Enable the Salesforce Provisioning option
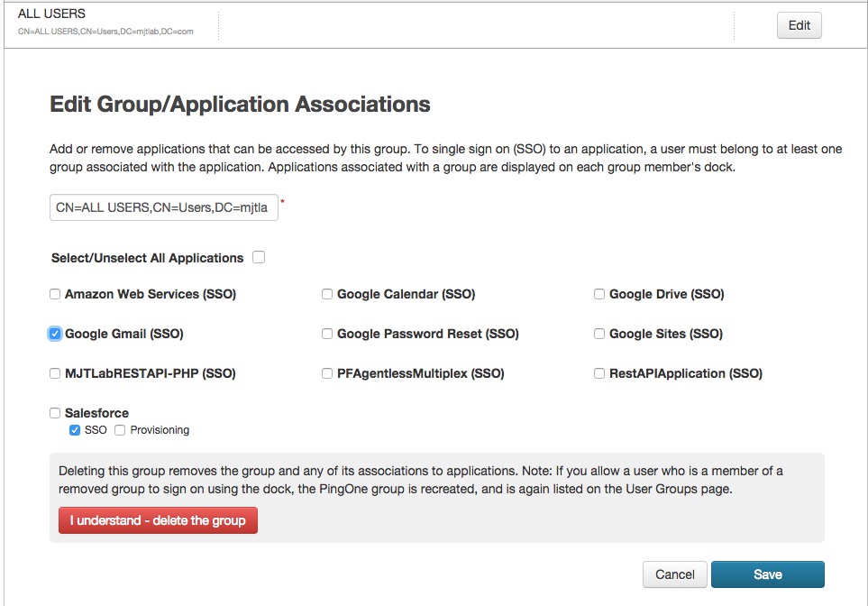 click(x=120, y=430)
